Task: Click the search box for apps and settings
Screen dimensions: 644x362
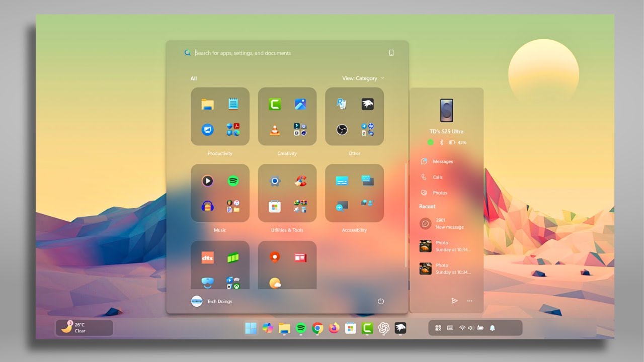Action: [287, 53]
